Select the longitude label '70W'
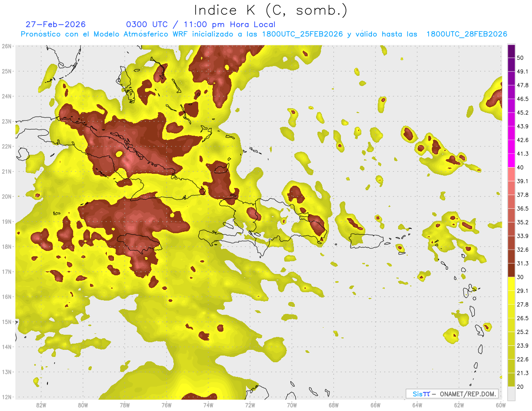532x411 pixels. tap(292, 405)
